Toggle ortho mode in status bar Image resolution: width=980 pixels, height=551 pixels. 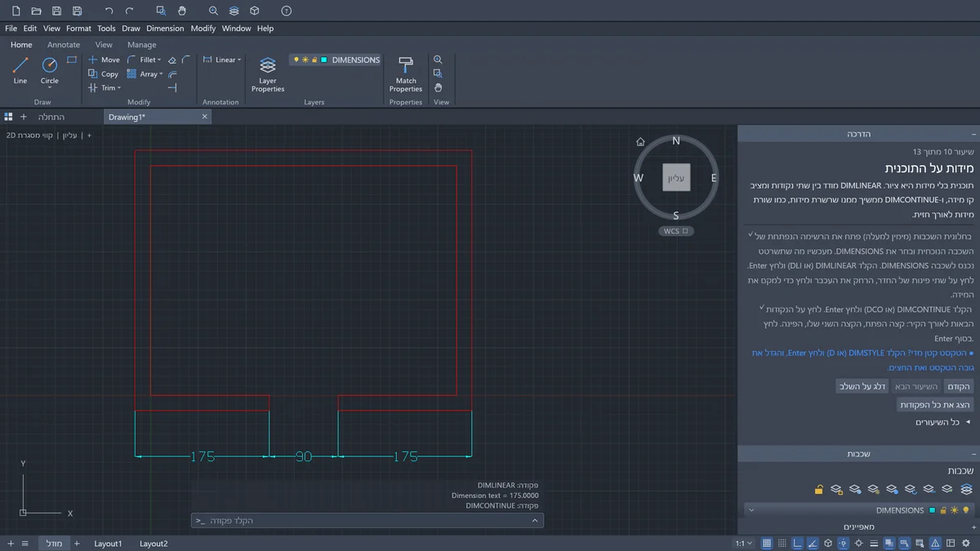[798, 543]
